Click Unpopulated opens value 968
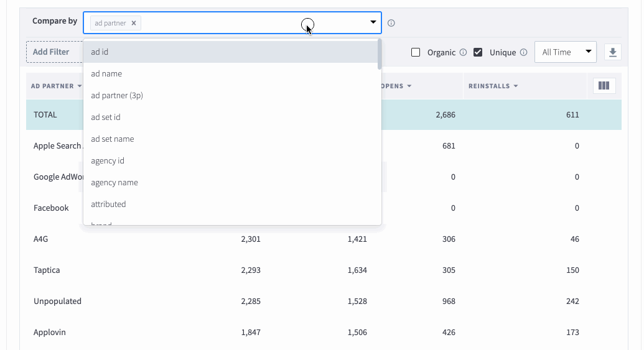The image size is (644, 350). pyautogui.click(x=449, y=301)
